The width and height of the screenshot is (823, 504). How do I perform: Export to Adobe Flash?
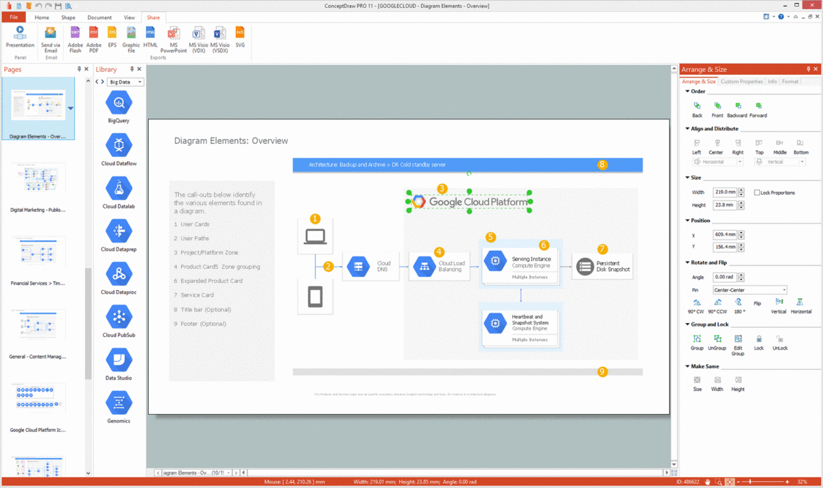[x=75, y=39]
